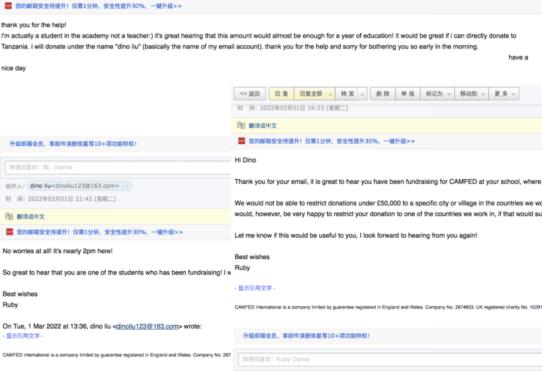Click red security icon above 'thank you for the help'
Viewport: 542px width, 373px height.
[8, 6]
